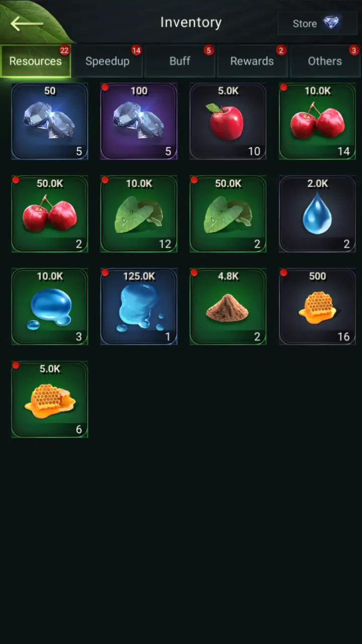Tap the back arrow icon
This screenshot has width=362, height=644.
[x=27, y=23]
